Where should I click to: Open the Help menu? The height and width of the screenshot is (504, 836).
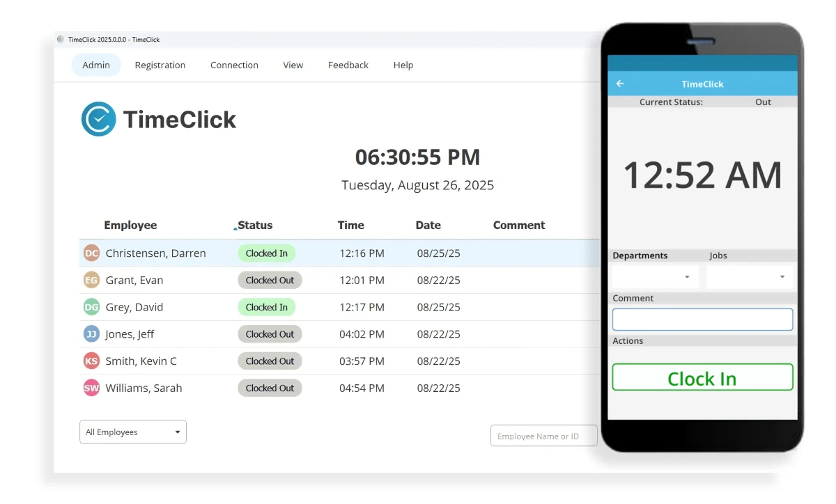point(403,65)
